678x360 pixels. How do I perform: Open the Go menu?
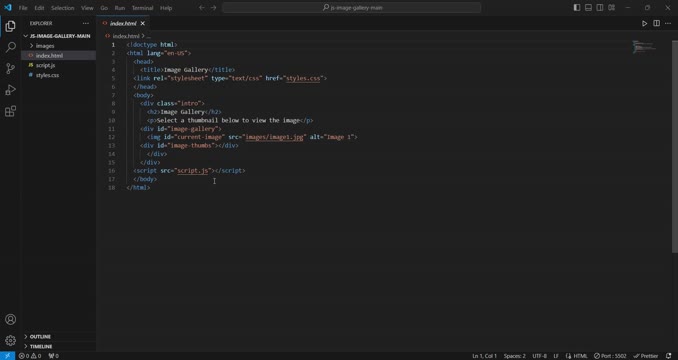click(104, 8)
